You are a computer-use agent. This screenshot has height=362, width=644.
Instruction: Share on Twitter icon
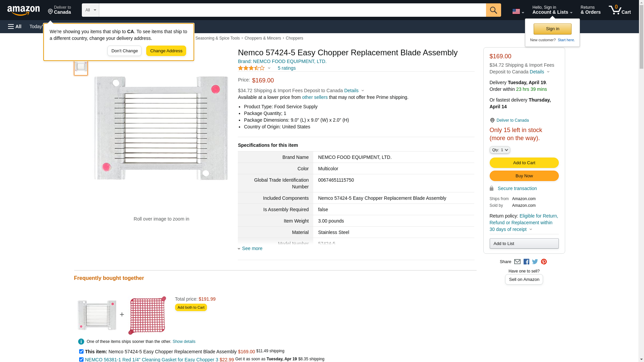click(535, 262)
